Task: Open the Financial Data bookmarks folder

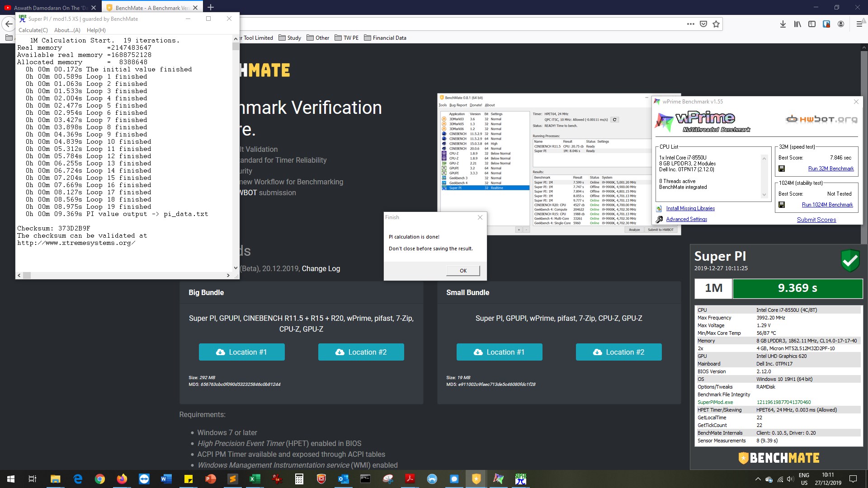Action: tap(385, 38)
